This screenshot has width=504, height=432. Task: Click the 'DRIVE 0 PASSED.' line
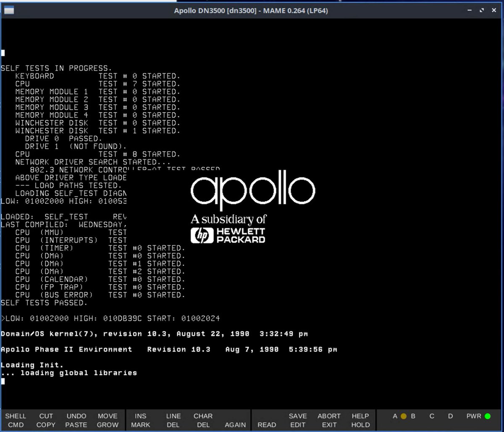[63, 138]
